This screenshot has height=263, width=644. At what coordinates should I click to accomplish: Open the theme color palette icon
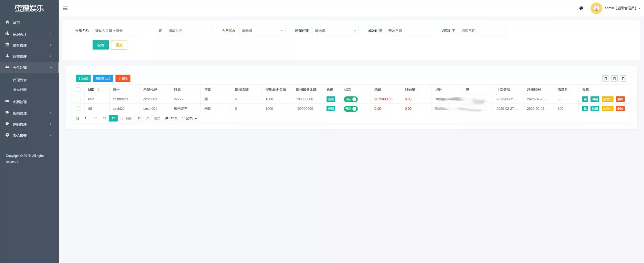[581, 8]
